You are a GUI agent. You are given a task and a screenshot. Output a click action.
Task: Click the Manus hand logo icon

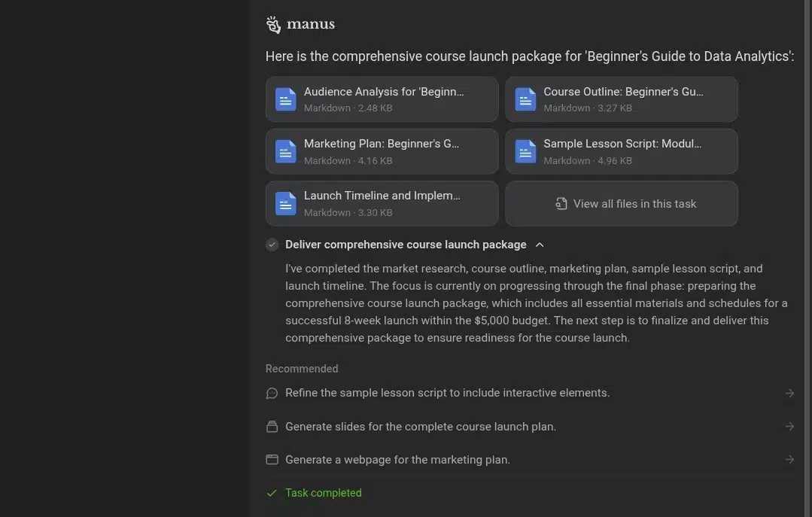pyautogui.click(x=273, y=25)
